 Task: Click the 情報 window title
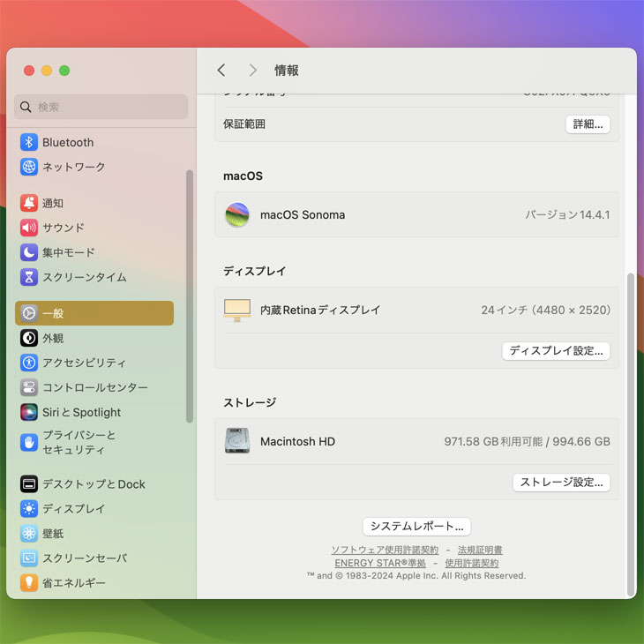pyautogui.click(x=286, y=71)
